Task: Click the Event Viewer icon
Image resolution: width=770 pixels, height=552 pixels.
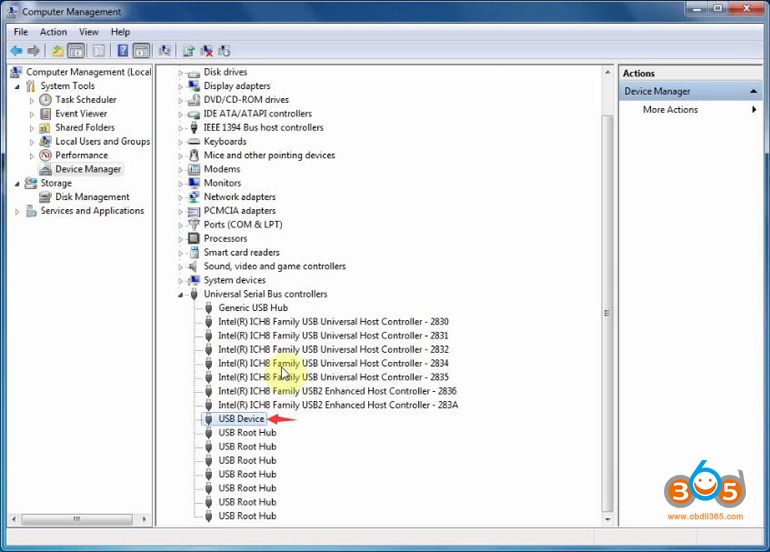Action: click(x=45, y=113)
